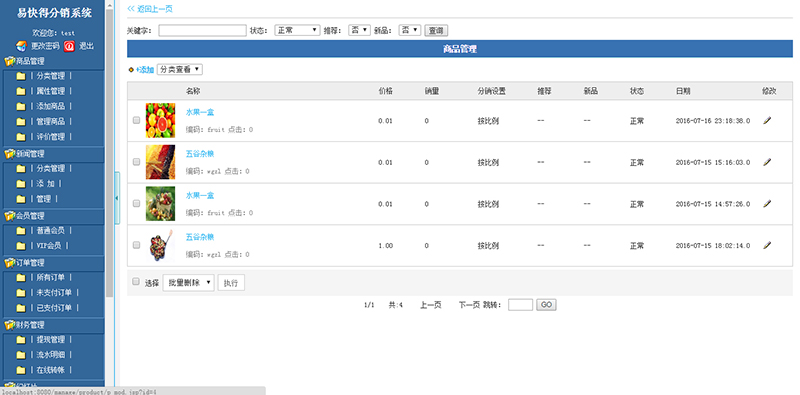The image size is (800, 395).
Task: Open 添 加 under 新闻管理
Action: click(45, 184)
